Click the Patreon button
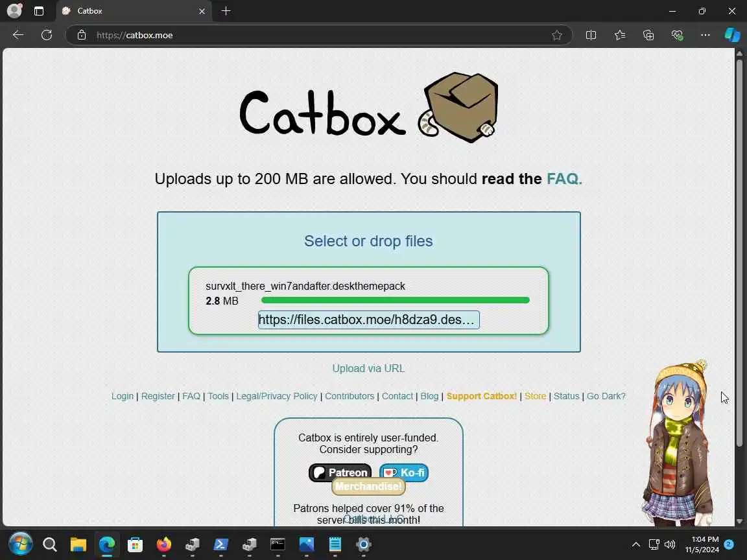The width and height of the screenshot is (747, 560). [340, 472]
